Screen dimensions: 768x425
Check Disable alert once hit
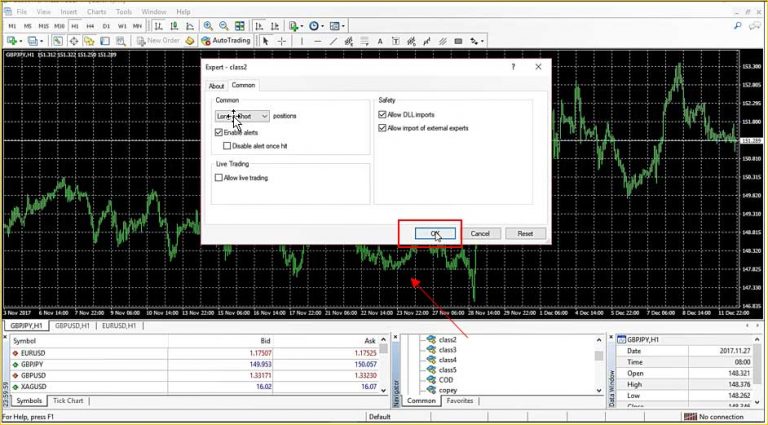point(227,145)
